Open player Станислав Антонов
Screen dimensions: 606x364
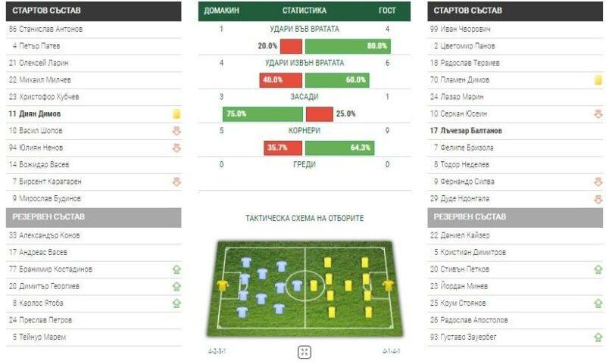click(45, 29)
